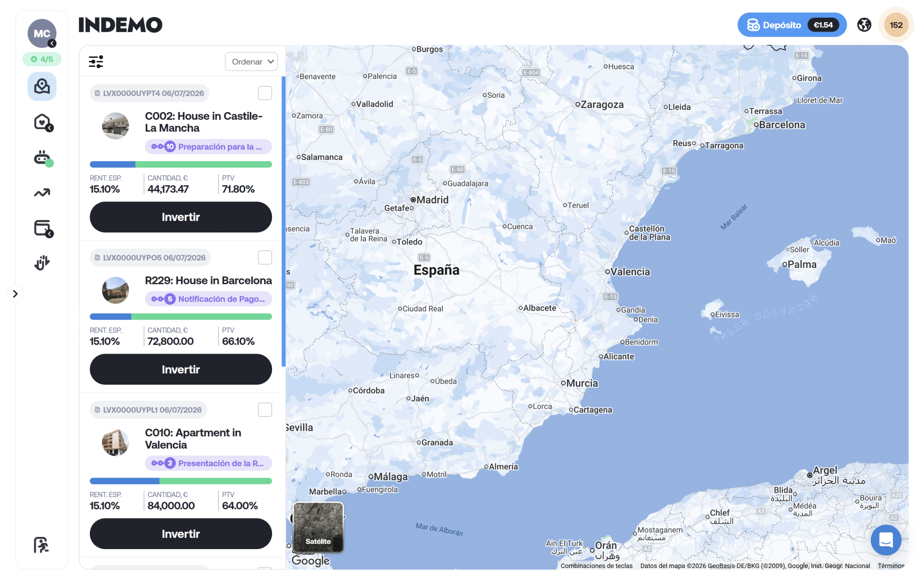Viewport: 924px width, 578px height.
Task: Click the Preparación para la... stage tag
Action: coord(208,147)
